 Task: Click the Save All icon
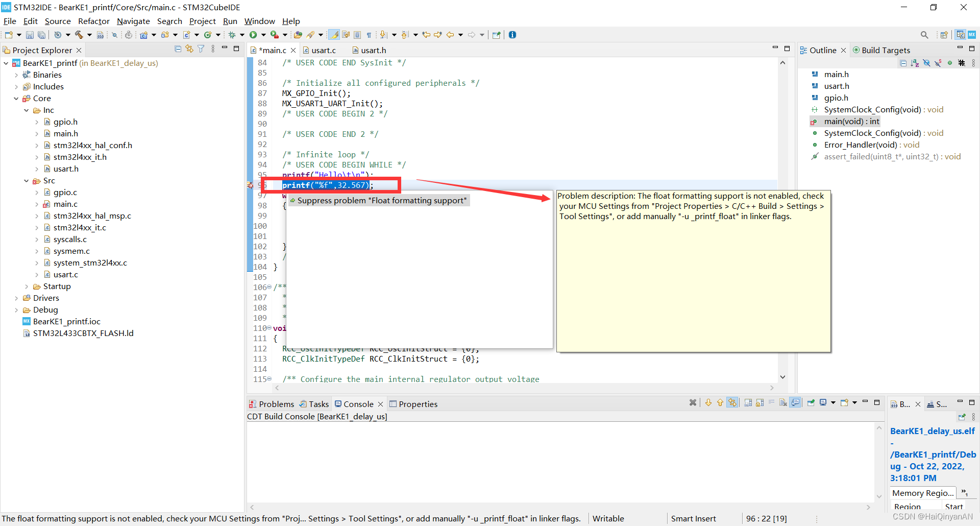point(41,35)
